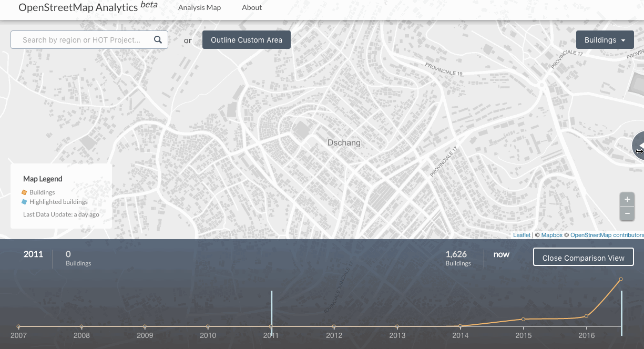This screenshot has height=349, width=644.
Task: Open the Buildings layer dropdown
Action: pos(605,39)
